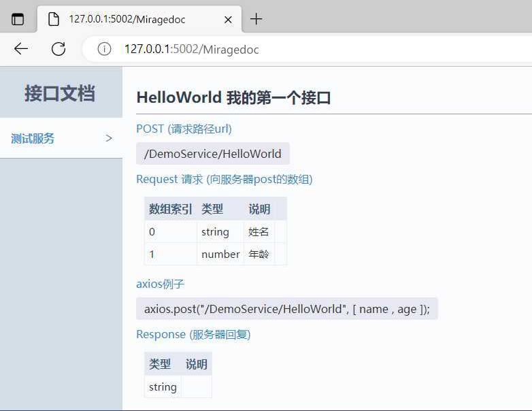Expand 测试服务 chevron arrow
This screenshot has width=532, height=411.
tap(109, 138)
